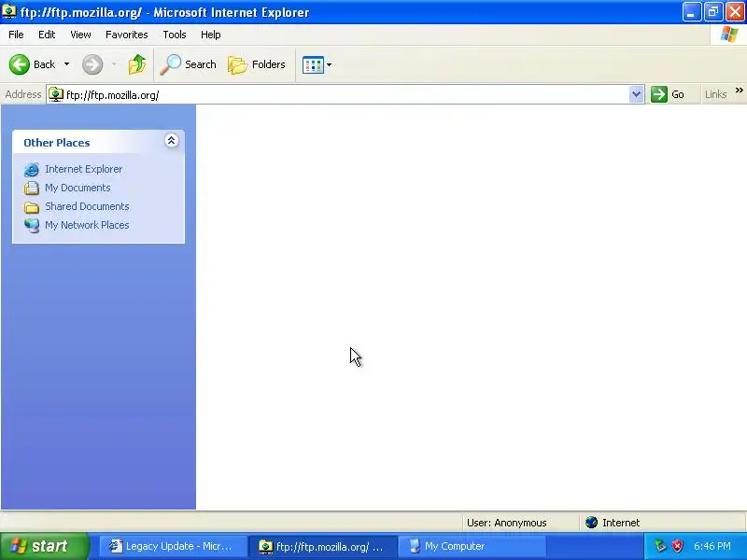The height and width of the screenshot is (560, 747).
Task: Expand the Links toolbar chevron
Action: click(x=739, y=90)
